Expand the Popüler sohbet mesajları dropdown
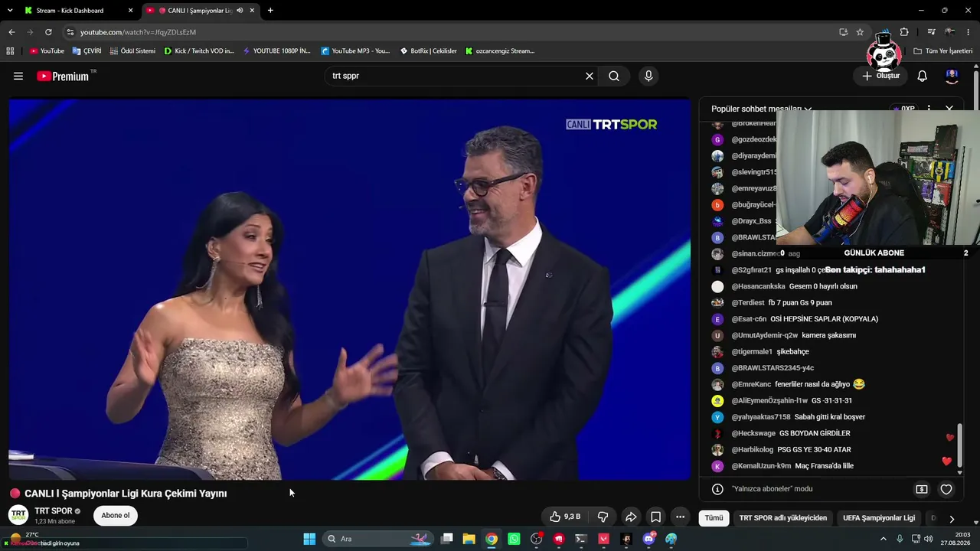 tap(761, 109)
